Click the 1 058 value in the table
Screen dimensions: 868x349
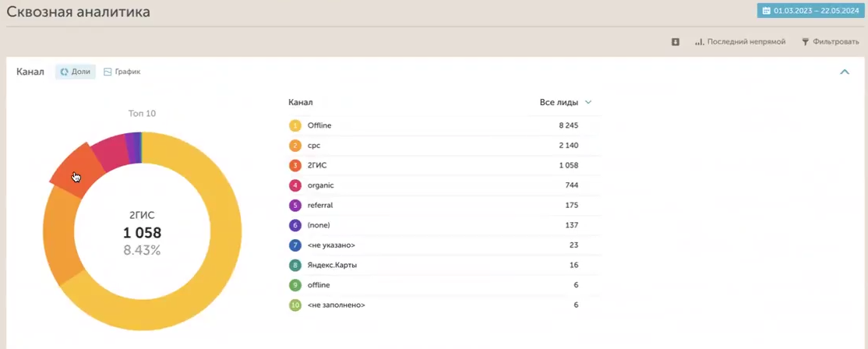[x=569, y=165]
